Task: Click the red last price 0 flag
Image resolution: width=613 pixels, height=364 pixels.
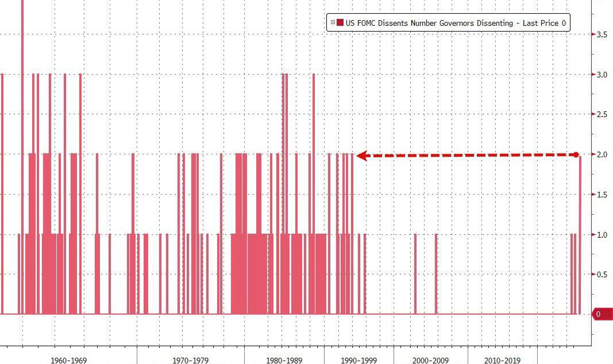Action: pos(603,314)
